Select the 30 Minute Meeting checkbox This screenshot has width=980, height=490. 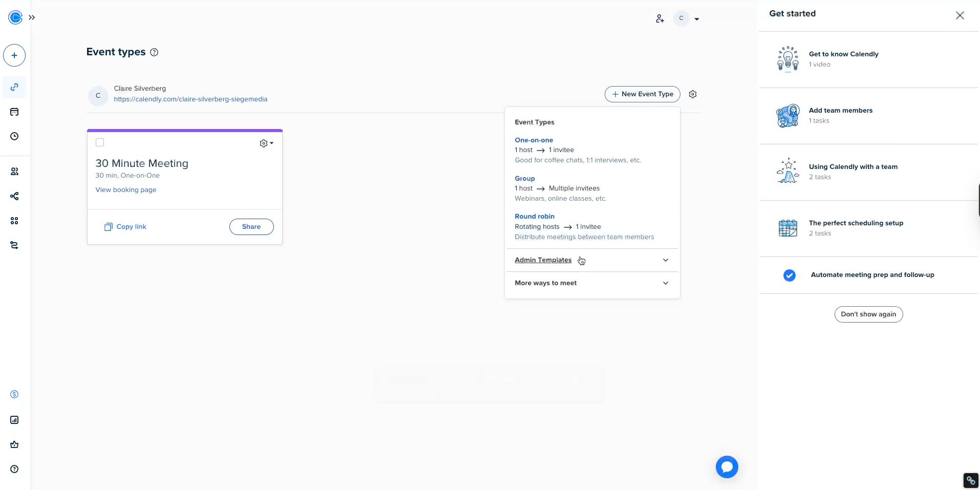pyautogui.click(x=99, y=142)
